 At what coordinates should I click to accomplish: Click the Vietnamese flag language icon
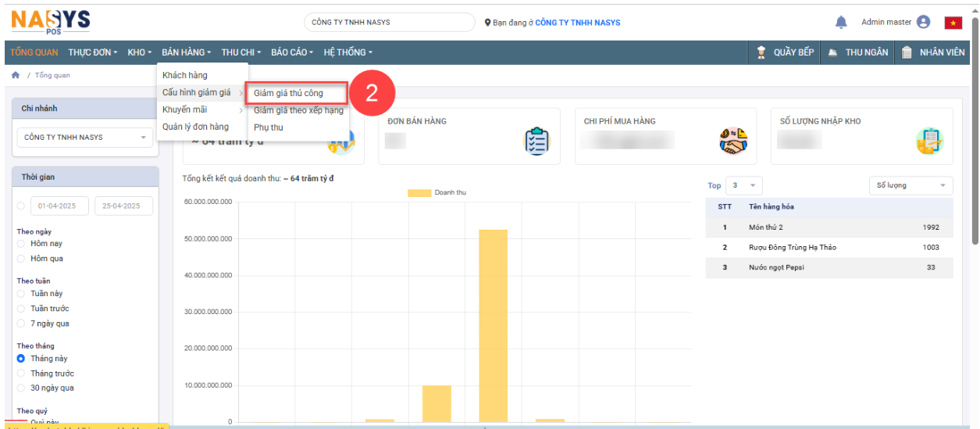(953, 23)
